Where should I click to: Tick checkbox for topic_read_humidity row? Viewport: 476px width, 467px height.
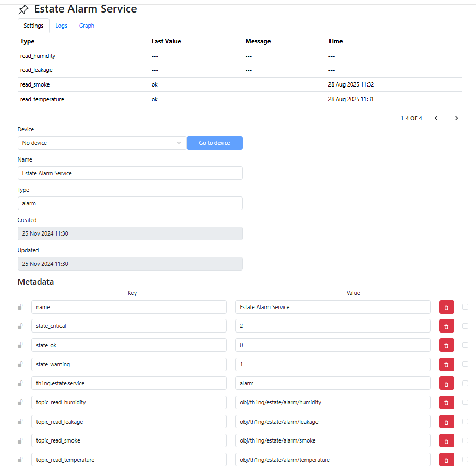(465, 402)
